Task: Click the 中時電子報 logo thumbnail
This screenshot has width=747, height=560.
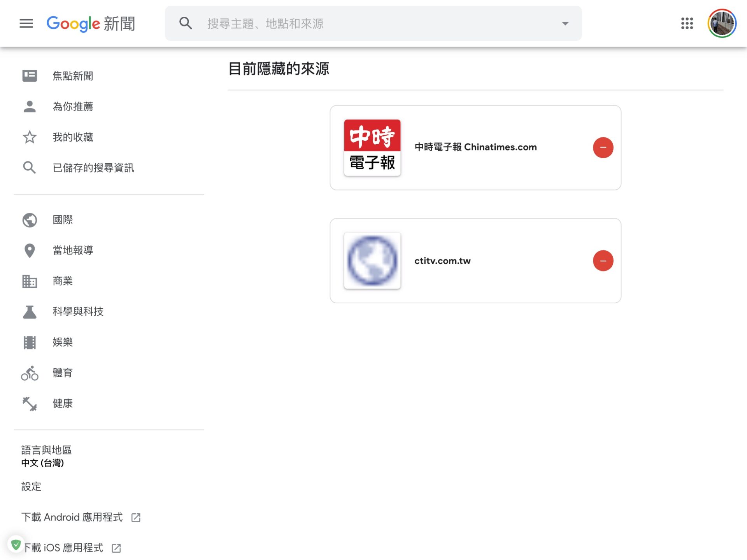Action: (x=372, y=148)
